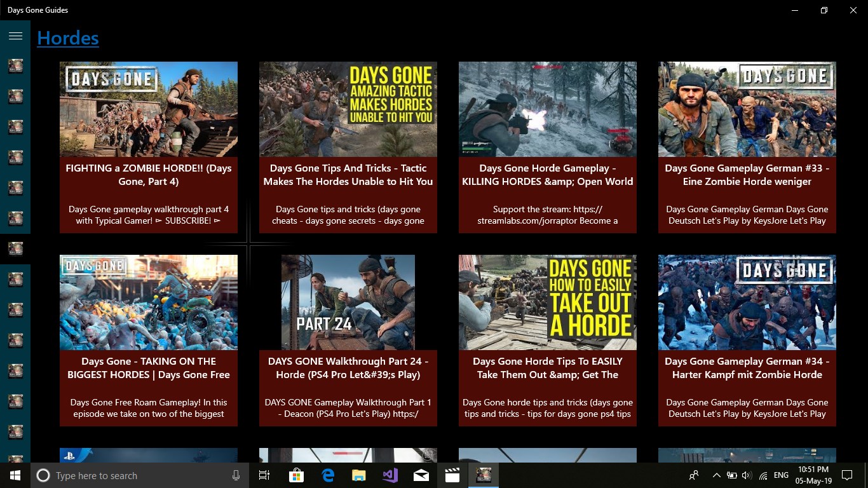The width and height of the screenshot is (868, 488).
Task: Click the description under 'Harter Kampf mit Zombie Horde'
Action: pyautogui.click(x=747, y=408)
